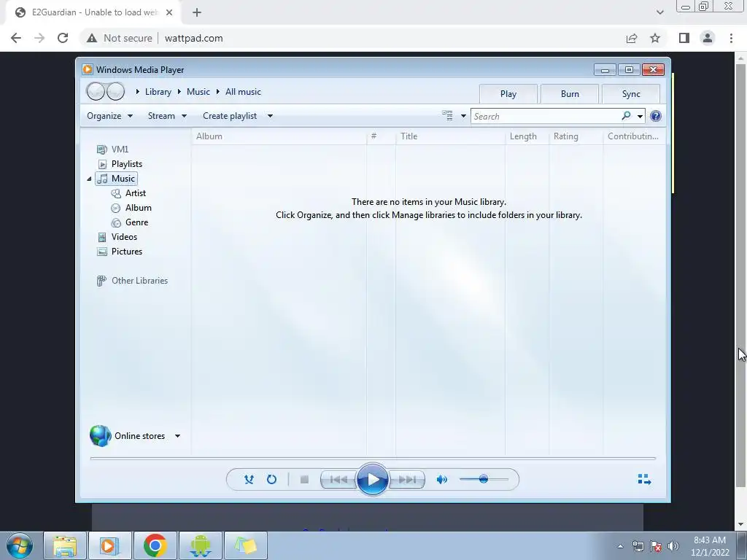Mute the Media Player volume

click(x=441, y=480)
